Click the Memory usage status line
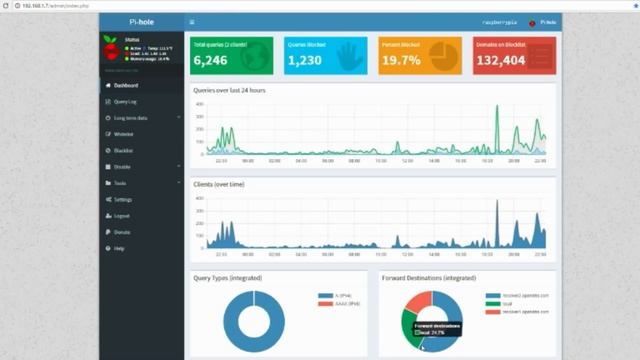The height and width of the screenshot is (360, 640). [147, 59]
